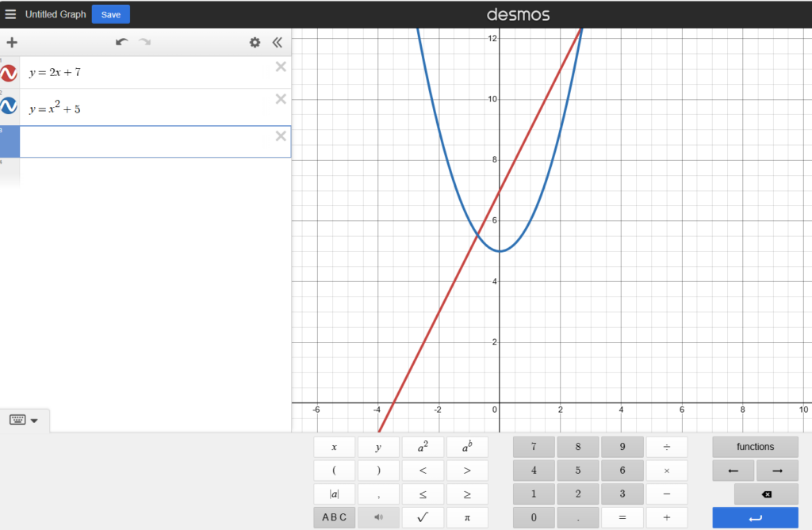
Task: Insert absolute value |a| key
Action: pos(334,494)
